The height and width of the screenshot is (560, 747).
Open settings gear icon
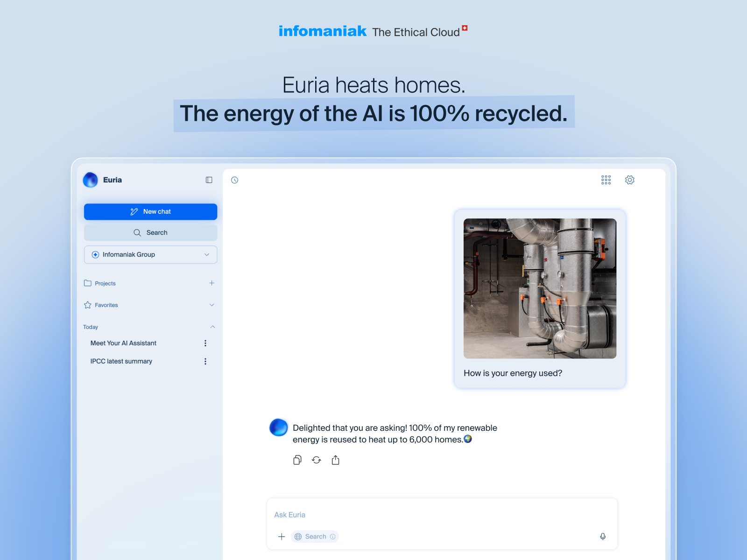point(630,180)
